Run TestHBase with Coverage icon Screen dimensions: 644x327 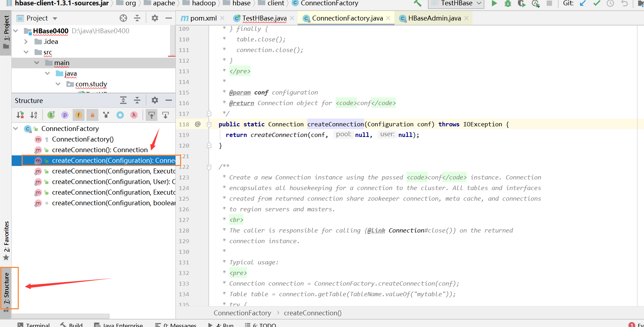point(521,3)
